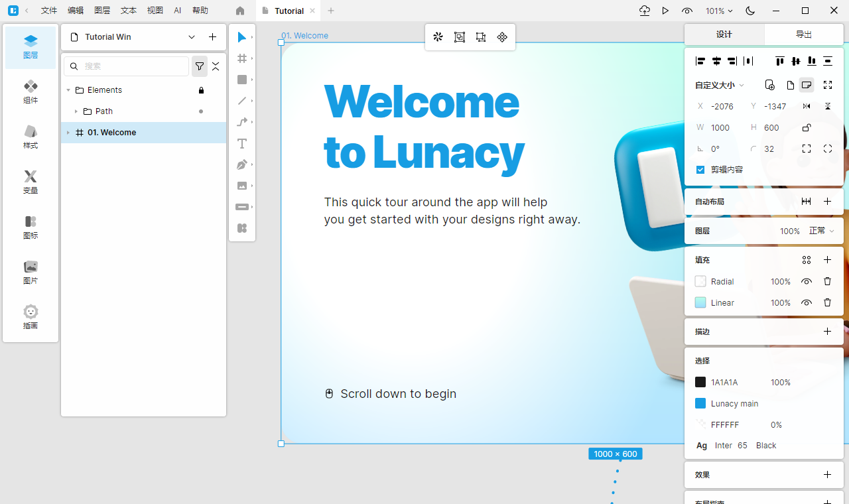Expand the Path folder in the layer tree
The height and width of the screenshot is (504, 849).
(x=76, y=111)
